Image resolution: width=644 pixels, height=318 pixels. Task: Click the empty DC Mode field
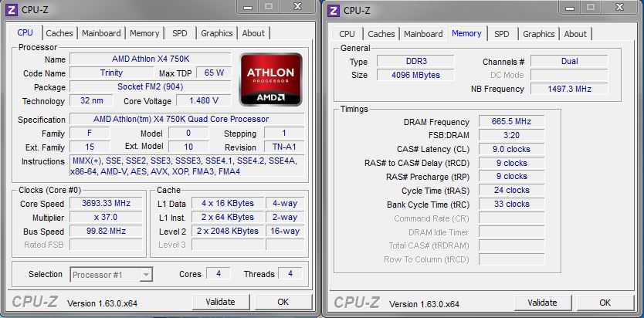coord(569,75)
